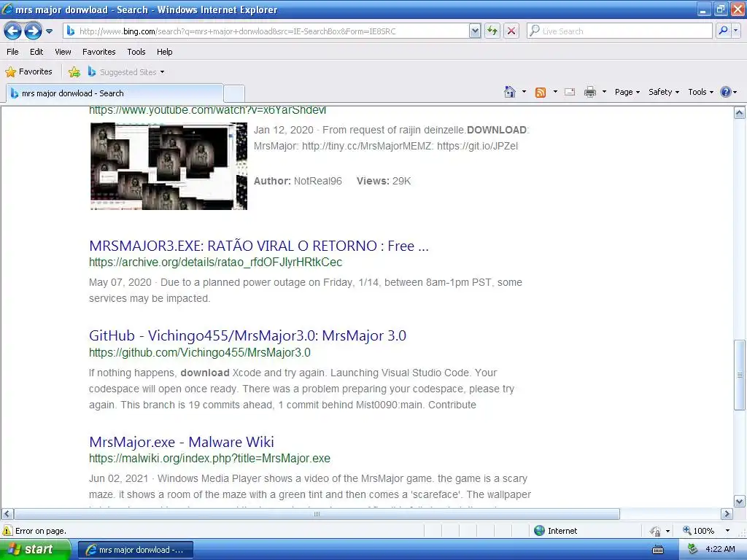Open the Favorites menu

pos(99,52)
